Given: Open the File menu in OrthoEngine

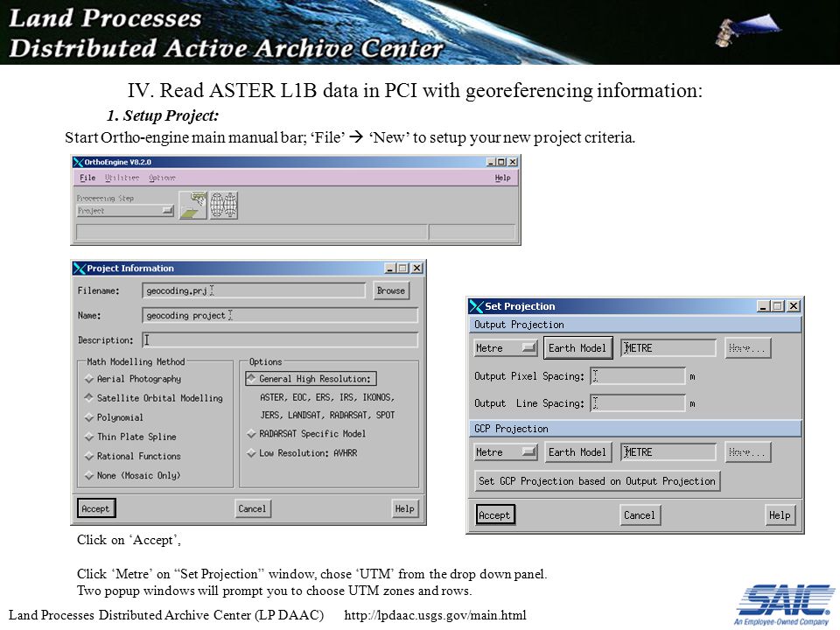Looking at the screenshot, I should click(x=87, y=178).
